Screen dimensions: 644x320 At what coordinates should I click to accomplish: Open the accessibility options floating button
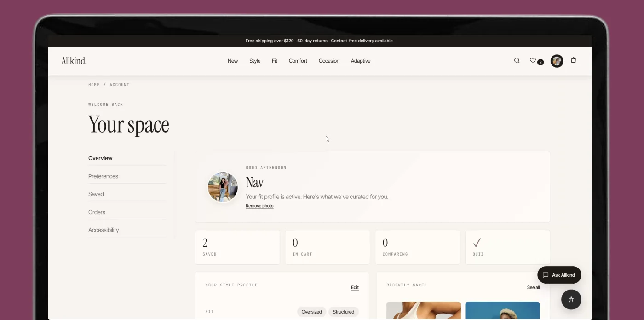point(571,299)
